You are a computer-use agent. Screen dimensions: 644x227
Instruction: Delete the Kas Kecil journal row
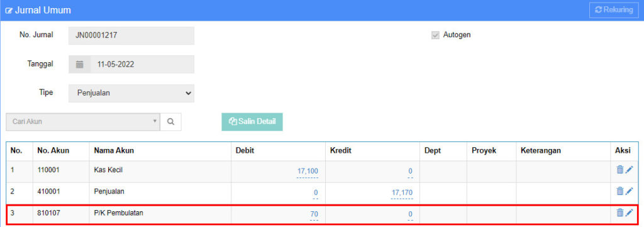point(619,169)
